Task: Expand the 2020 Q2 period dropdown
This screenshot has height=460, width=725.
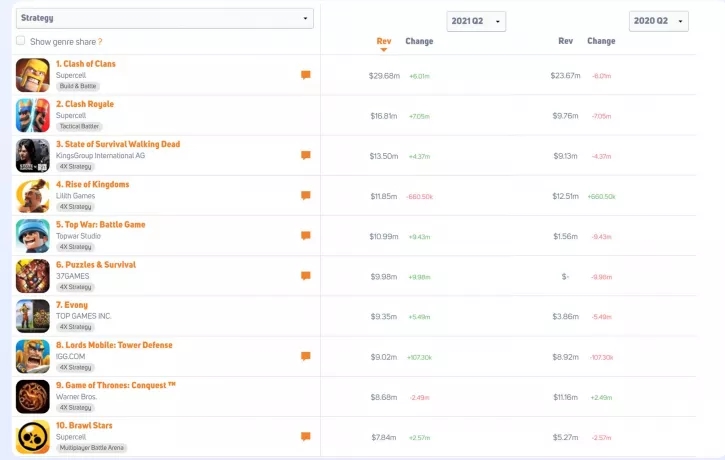Action: coord(658,22)
